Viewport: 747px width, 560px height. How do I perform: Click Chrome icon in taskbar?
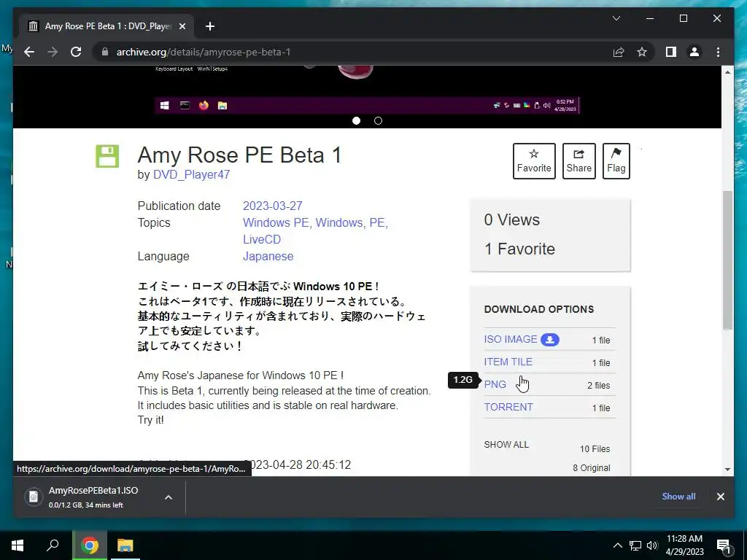pyautogui.click(x=90, y=545)
